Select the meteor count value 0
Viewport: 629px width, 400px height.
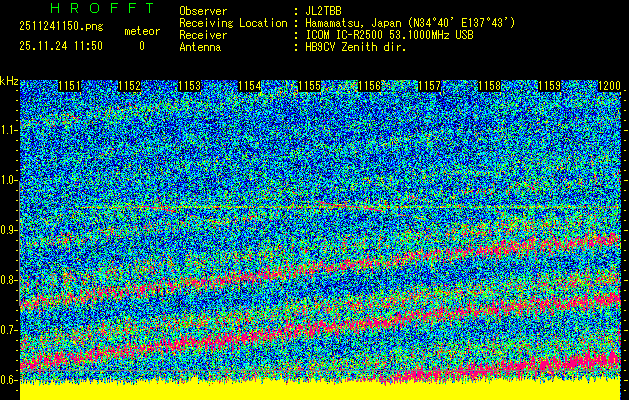point(141,46)
